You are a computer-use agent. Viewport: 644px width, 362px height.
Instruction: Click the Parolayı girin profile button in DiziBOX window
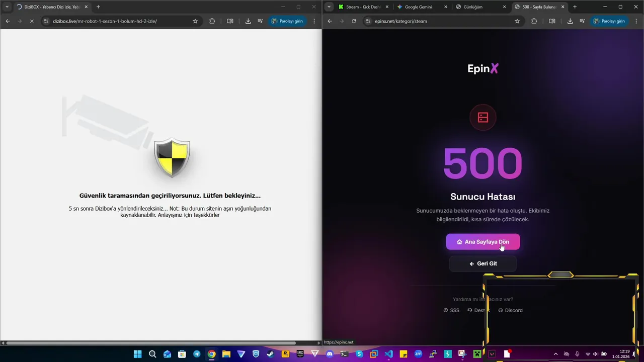[287, 21]
